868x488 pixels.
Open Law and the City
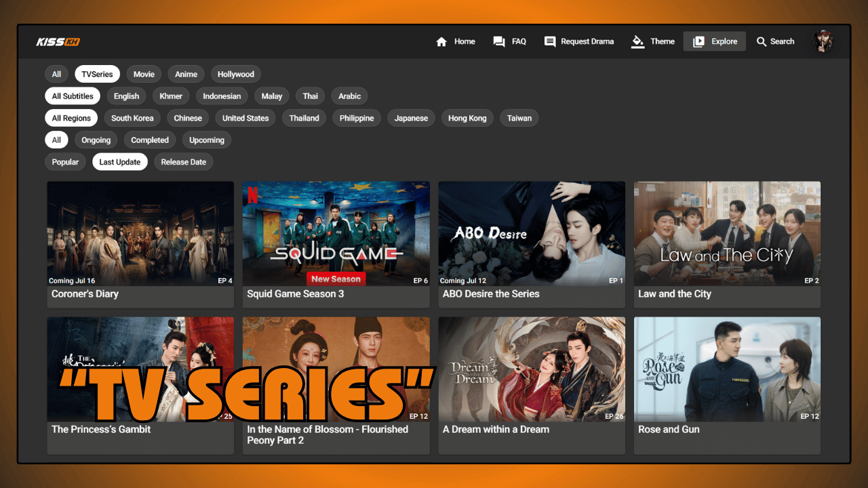click(727, 233)
